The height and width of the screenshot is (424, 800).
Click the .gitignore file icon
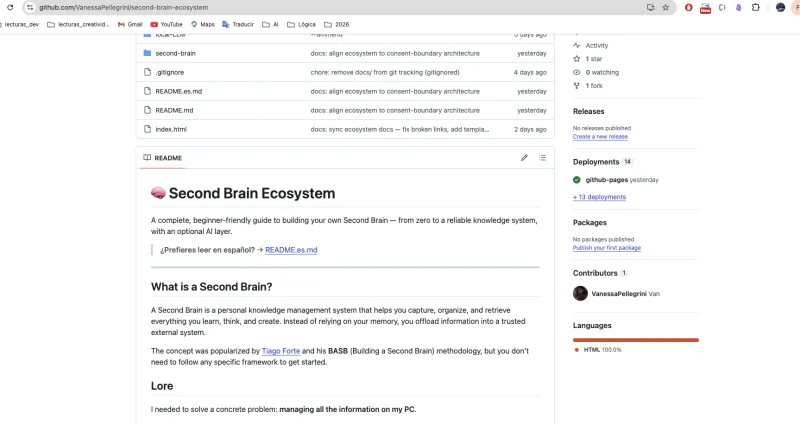click(147, 72)
